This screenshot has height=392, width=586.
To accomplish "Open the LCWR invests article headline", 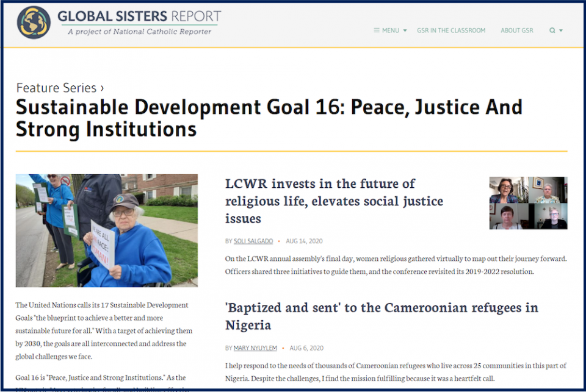I will coord(334,201).
